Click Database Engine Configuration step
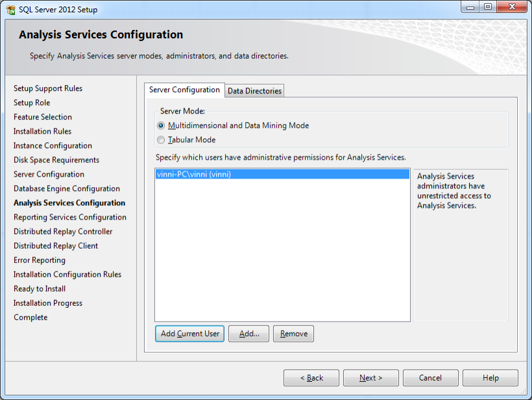Screen dimensions: 532x400 click(x=66, y=188)
